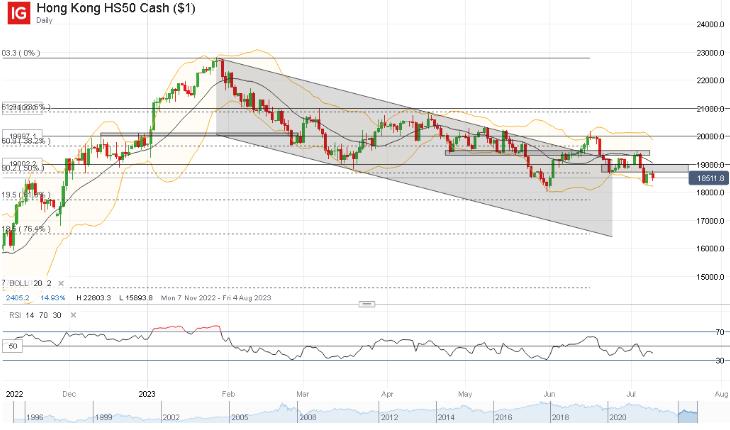This screenshot has width=730, height=430.
Task: Click the 'Dec' label on the time axis
Action: tap(69, 394)
